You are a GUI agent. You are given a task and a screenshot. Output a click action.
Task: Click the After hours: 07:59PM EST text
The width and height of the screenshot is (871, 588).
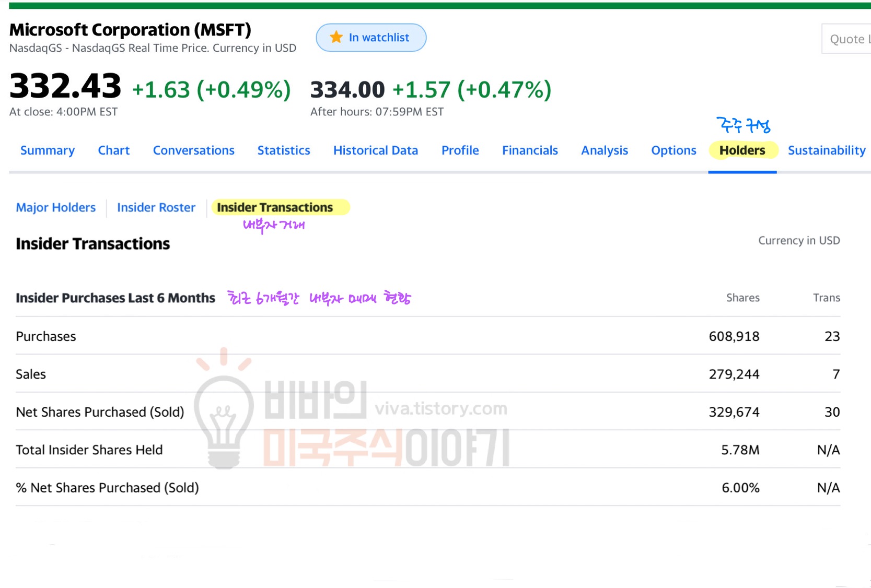[377, 112]
